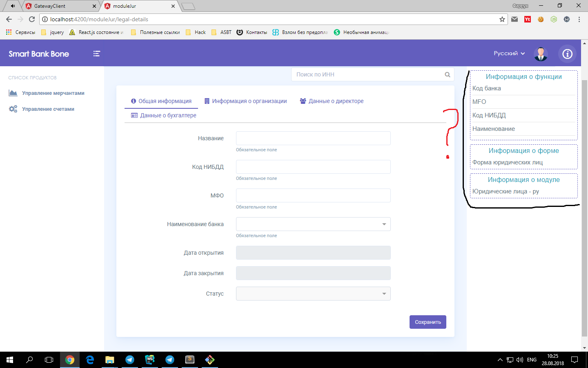The width and height of the screenshot is (588, 368).
Task: Open the Данные о директоре tab
Action: click(332, 101)
